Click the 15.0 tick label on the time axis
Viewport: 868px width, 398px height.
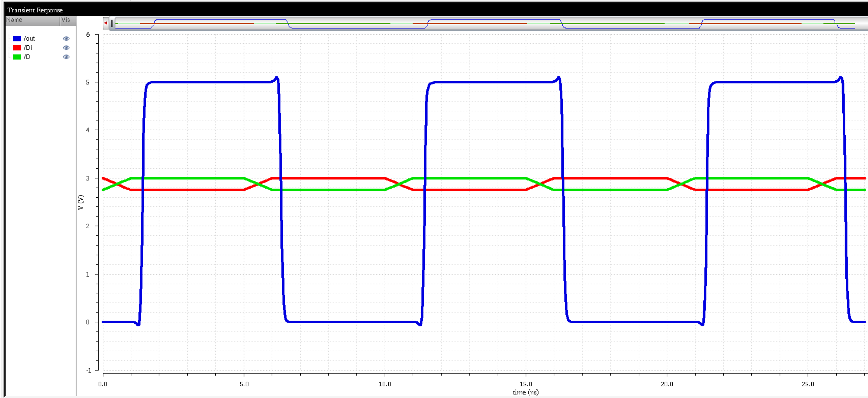tap(526, 384)
